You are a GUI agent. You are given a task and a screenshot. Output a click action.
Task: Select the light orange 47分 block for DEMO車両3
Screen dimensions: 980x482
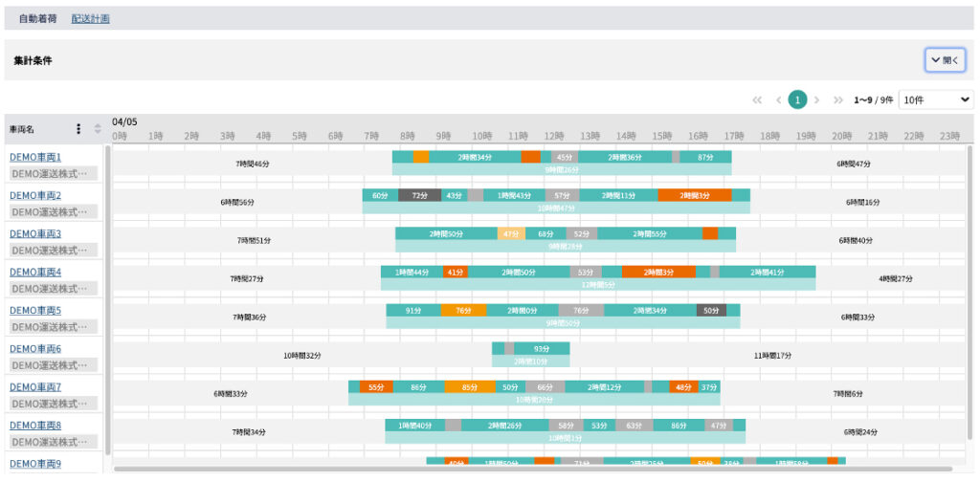510,233
